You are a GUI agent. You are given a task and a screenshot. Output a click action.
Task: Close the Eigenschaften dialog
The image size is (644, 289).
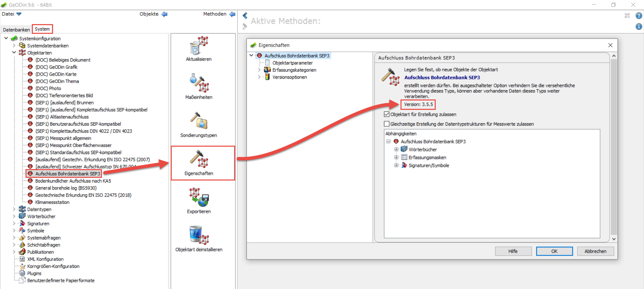[610, 45]
